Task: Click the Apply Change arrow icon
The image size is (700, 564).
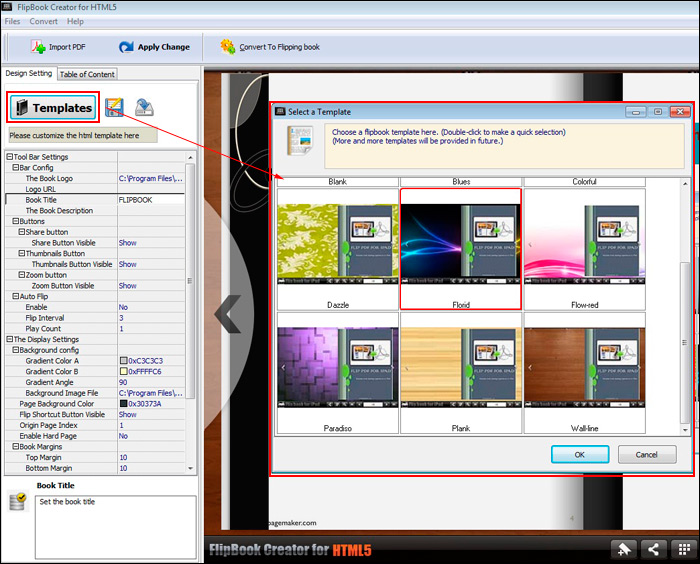Action: pyautogui.click(x=126, y=46)
